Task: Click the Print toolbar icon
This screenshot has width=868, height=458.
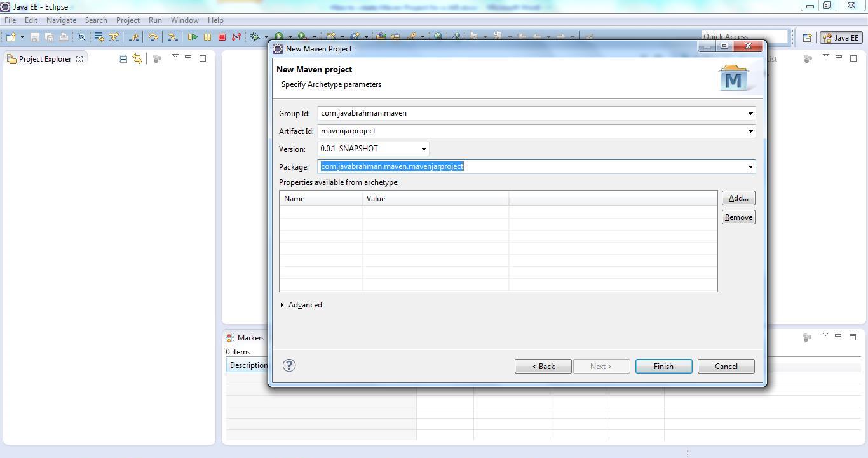Action: coord(64,37)
